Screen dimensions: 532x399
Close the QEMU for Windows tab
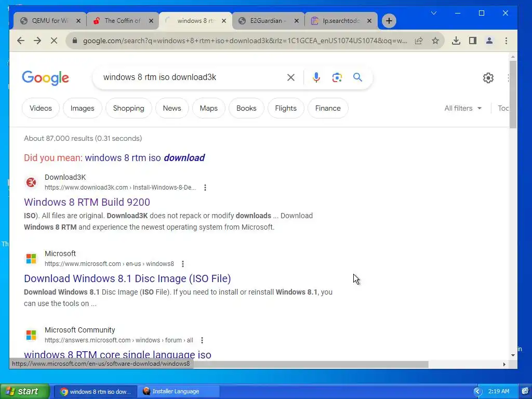(x=78, y=21)
